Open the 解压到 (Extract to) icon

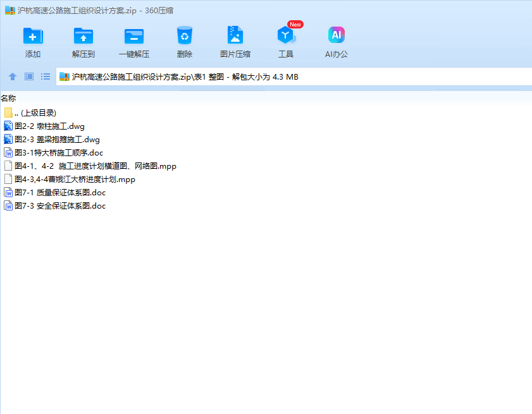84,36
